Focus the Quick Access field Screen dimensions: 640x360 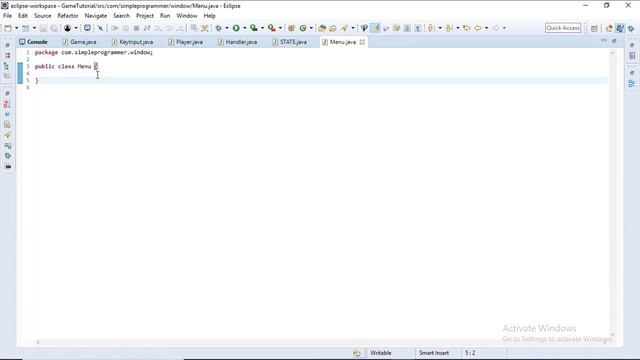click(563, 28)
